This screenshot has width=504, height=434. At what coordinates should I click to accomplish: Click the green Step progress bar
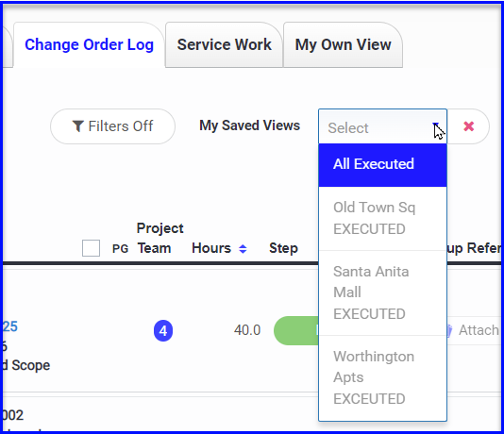(296, 330)
